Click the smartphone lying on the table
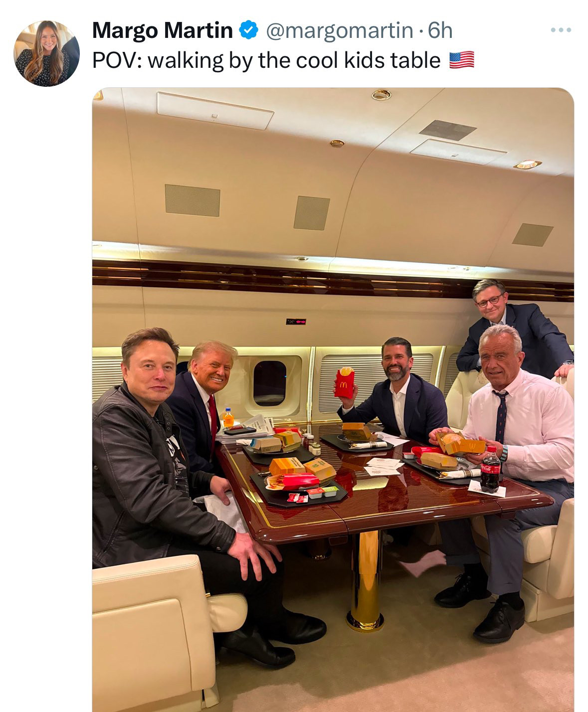 (240, 431)
